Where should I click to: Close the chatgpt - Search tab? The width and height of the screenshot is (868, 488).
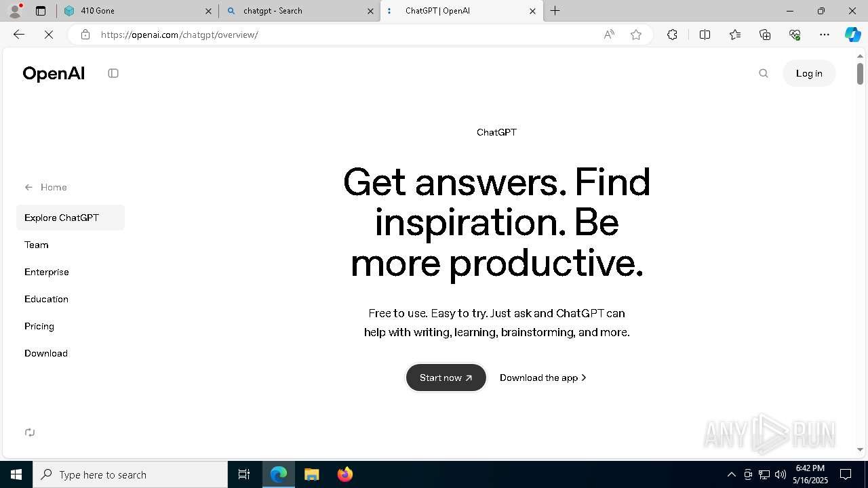(x=370, y=11)
